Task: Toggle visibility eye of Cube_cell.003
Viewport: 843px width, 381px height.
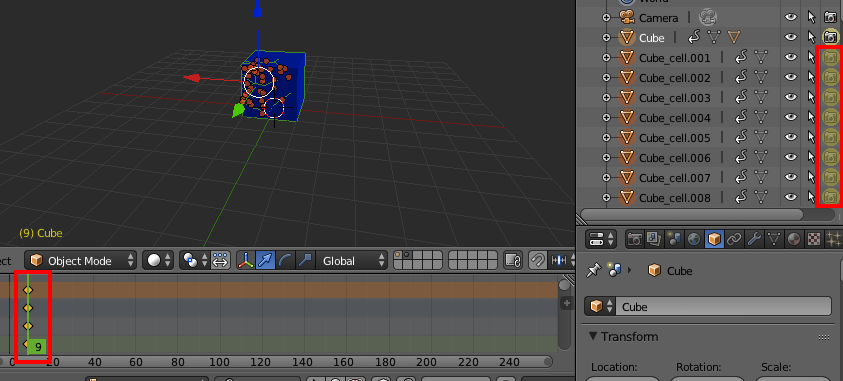Action: point(790,97)
